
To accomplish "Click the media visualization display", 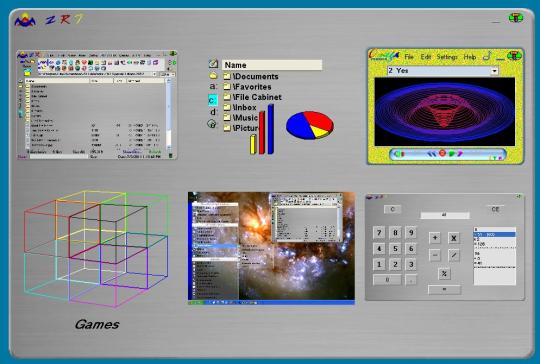I will click(445, 112).
